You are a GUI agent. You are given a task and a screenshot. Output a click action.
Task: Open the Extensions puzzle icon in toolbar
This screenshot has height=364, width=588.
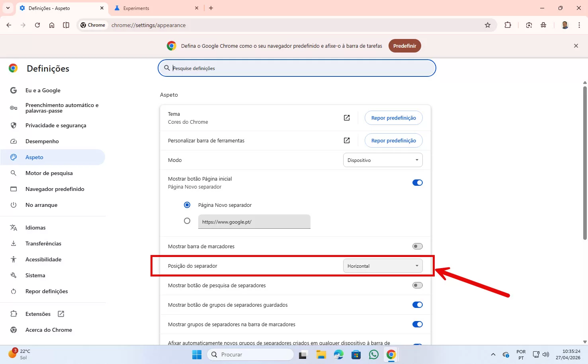point(508,25)
